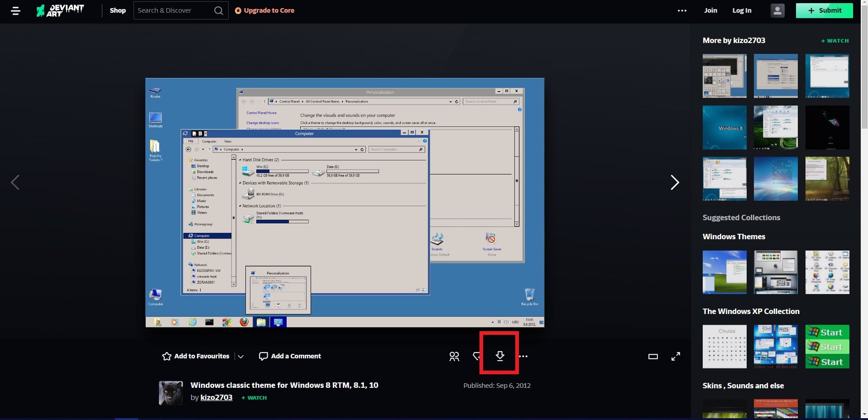Click the main Windows classic theme image

pyautogui.click(x=345, y=203)
